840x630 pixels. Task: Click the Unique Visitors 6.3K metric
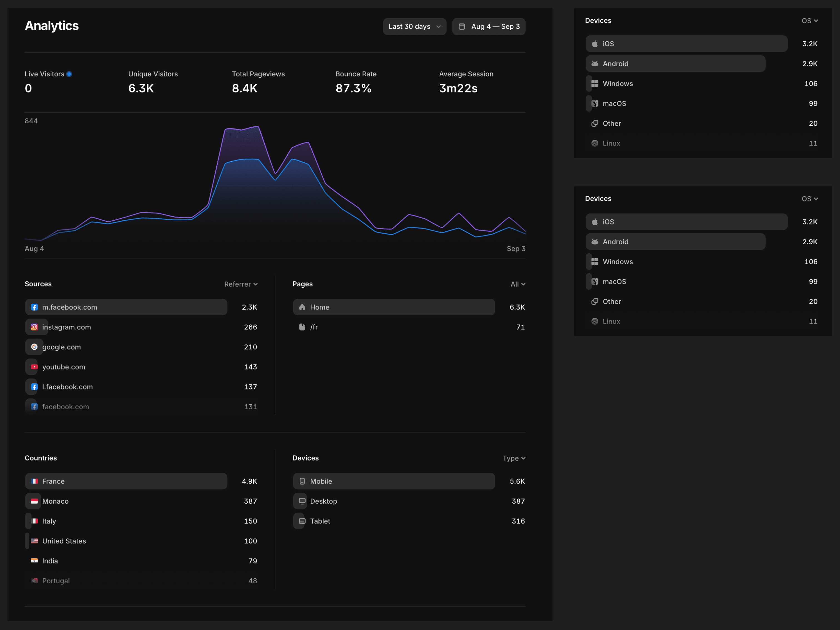(x=141, y=88)
